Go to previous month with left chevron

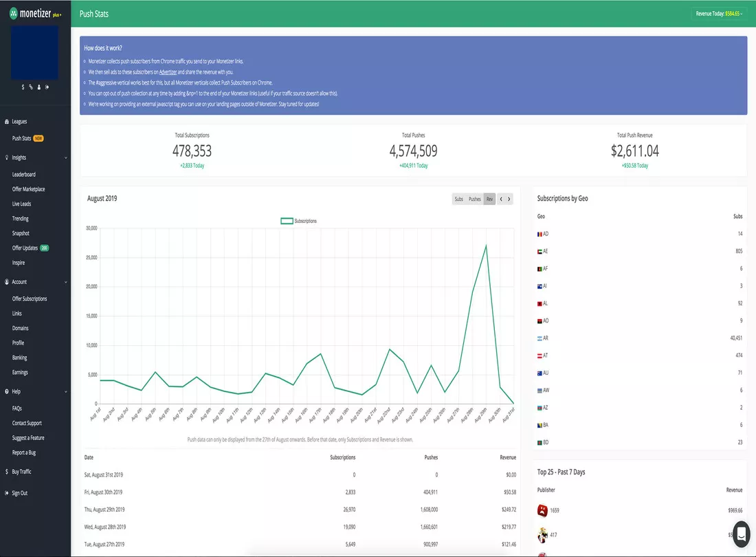pyautogui.click(x=501, y=199)
